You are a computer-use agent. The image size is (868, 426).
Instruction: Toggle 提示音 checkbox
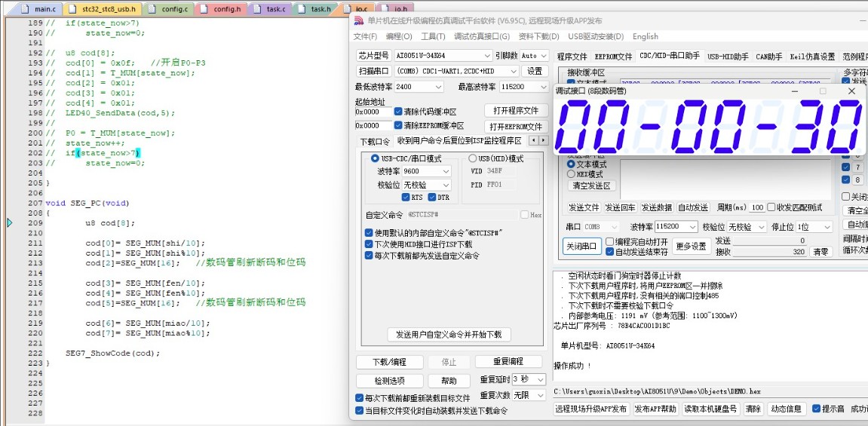point(816,409)
